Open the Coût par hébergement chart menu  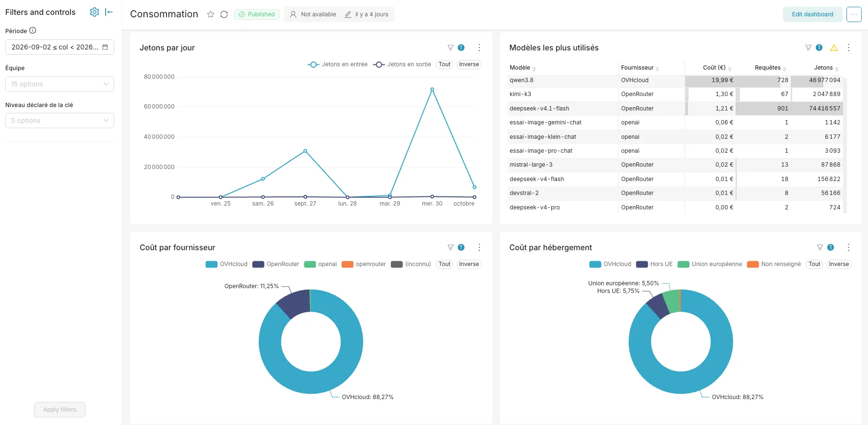[849, 247]
